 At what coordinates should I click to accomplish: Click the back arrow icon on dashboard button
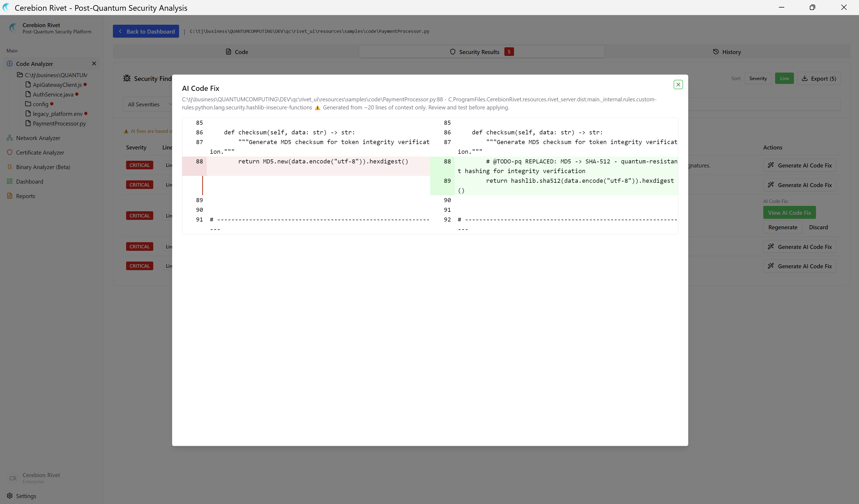(x=120, y=31)
